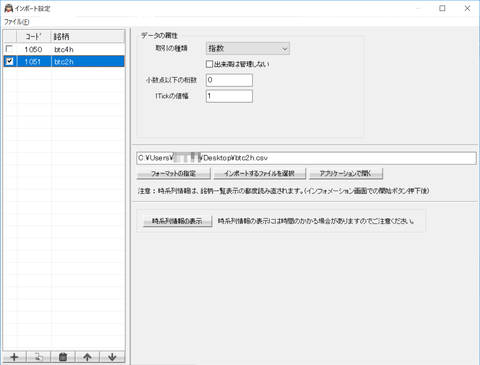Click the CSV file path field

pos(306,158)
